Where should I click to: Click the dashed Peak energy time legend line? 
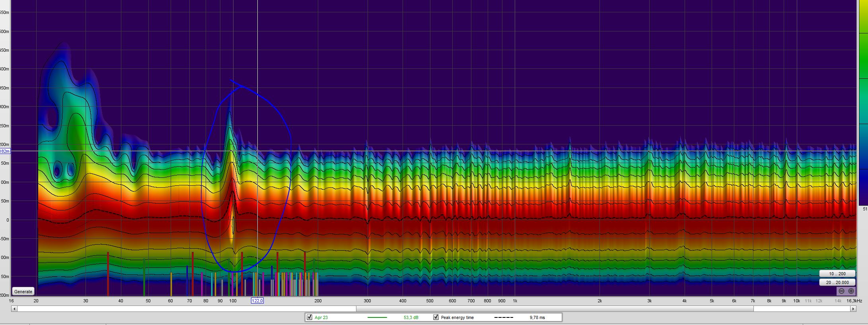tap(504, 317)
